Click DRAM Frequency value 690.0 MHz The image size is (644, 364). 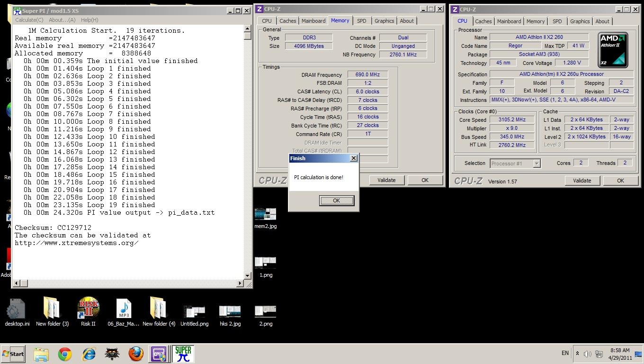(x=367, y=74)
